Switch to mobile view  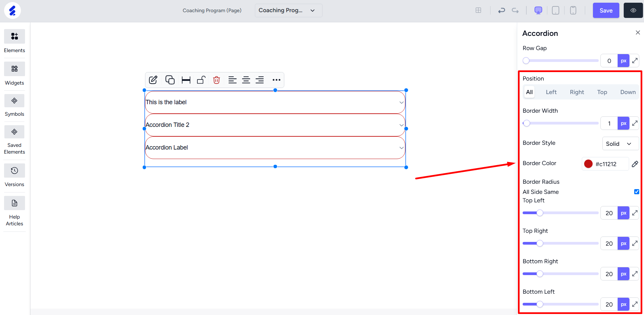(x=573, y=10)
